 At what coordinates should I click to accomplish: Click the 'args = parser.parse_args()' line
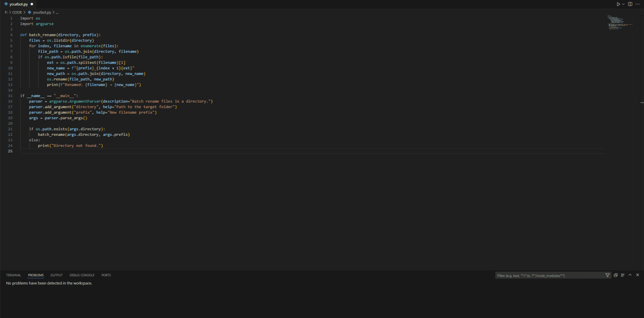tap(58, 118)
